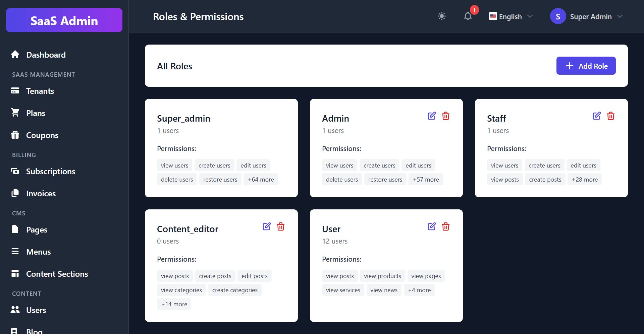Click trash icon on Admin role card
Viewport: 644px width, 334px height.
pyautogui.click(x=446, y=116)
